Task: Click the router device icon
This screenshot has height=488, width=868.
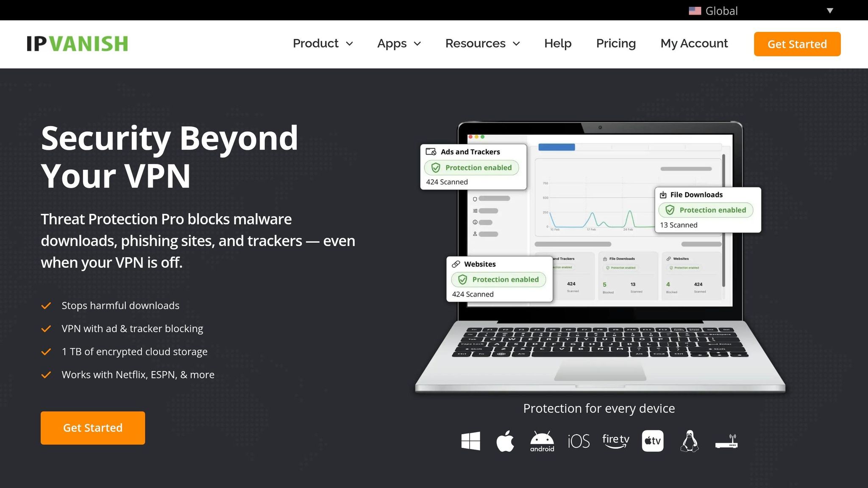Action: pos(726,441)
